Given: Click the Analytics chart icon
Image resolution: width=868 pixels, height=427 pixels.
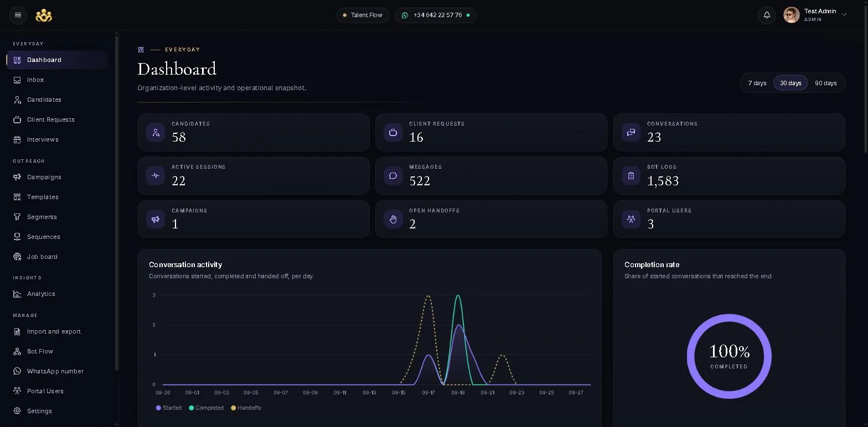Looking at the screenshot, I should 17,294.
